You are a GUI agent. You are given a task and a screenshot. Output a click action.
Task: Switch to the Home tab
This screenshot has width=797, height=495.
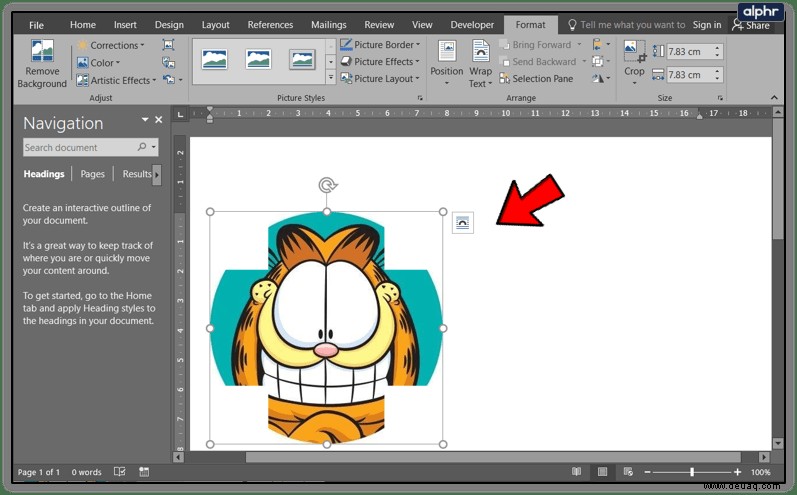click(83, 25)
